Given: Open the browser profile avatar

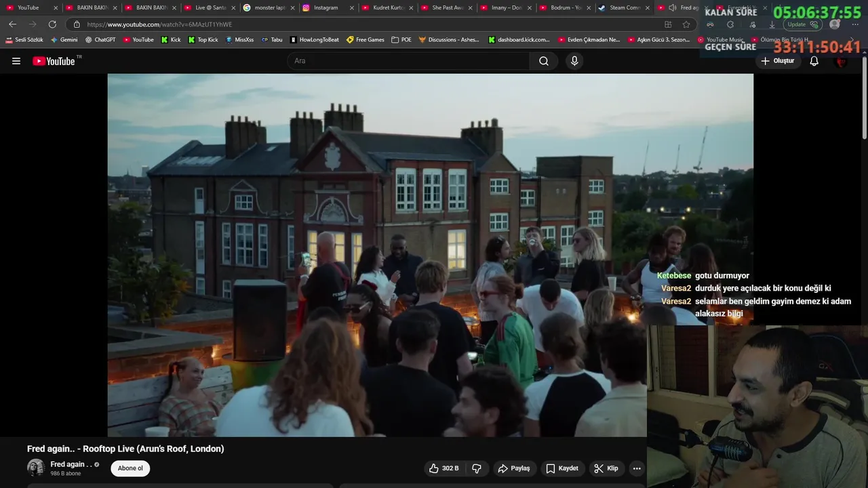Looking at the screenshot, I should coord(835,24).
